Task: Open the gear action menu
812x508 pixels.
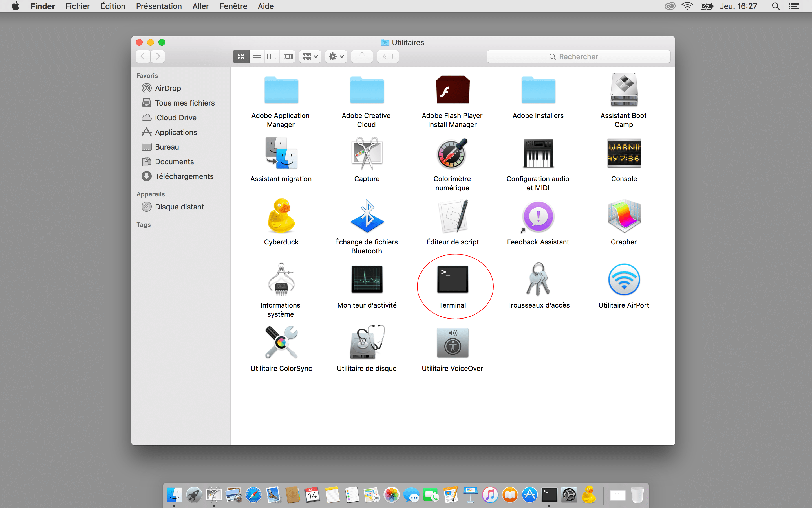Action: click(x=336, y=56)
